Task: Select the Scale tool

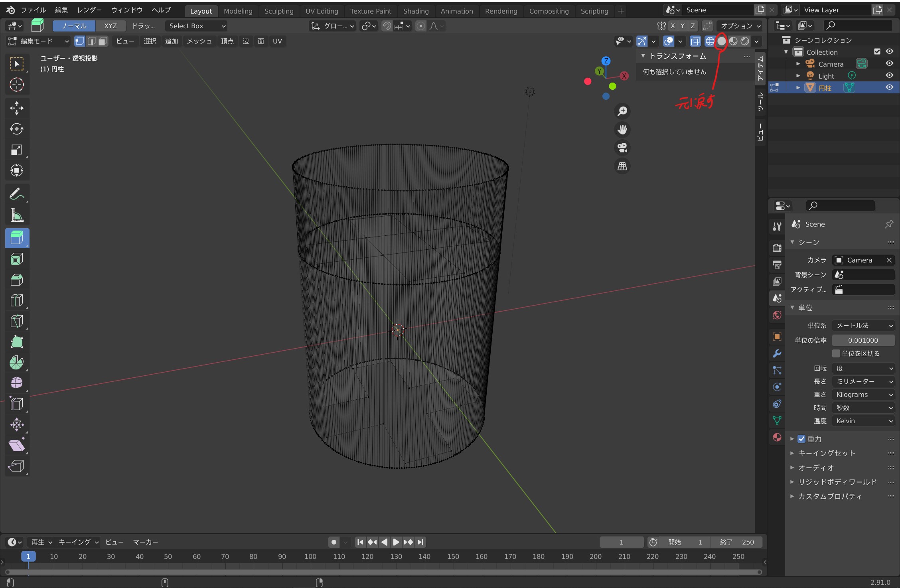Action: (x=16, y=150)
